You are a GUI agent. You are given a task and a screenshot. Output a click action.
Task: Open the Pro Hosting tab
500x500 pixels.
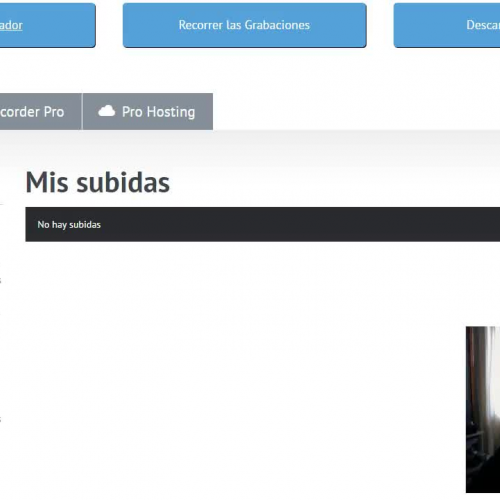point(148,112)
